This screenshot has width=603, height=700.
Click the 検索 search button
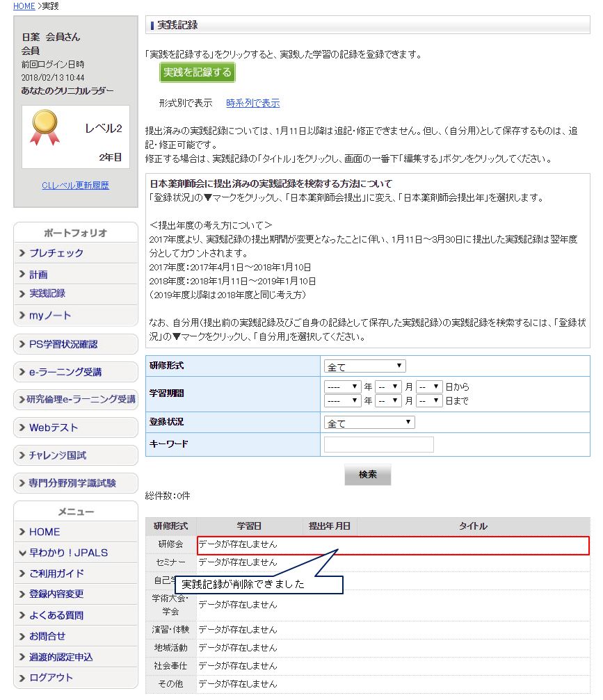pyautogui.click(x=368, y=475)
